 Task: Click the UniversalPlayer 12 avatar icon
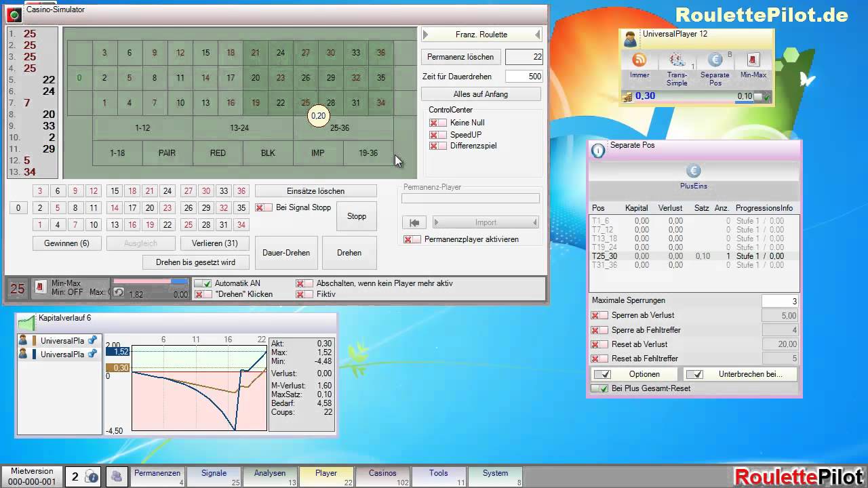point(630,39)
